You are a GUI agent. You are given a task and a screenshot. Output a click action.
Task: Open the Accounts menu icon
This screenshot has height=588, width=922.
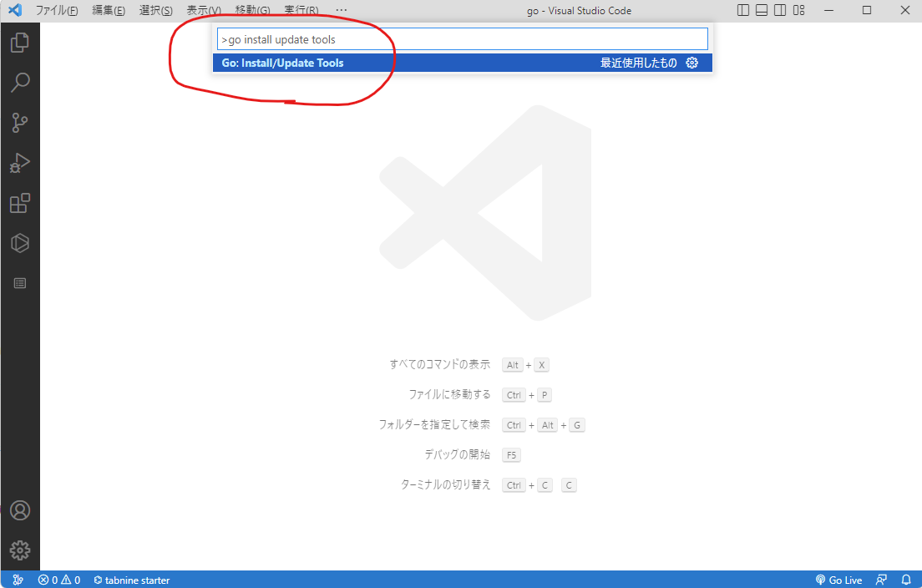20,510
